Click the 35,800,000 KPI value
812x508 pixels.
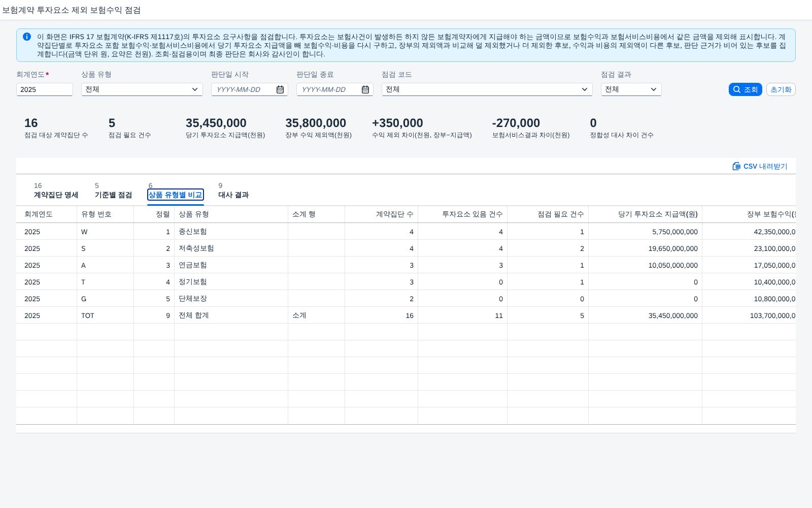click(x=316, y=123)
